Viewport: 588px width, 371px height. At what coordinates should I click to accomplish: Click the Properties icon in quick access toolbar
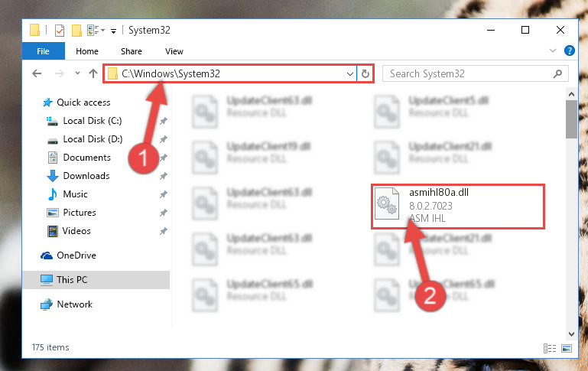pos(59,31)
